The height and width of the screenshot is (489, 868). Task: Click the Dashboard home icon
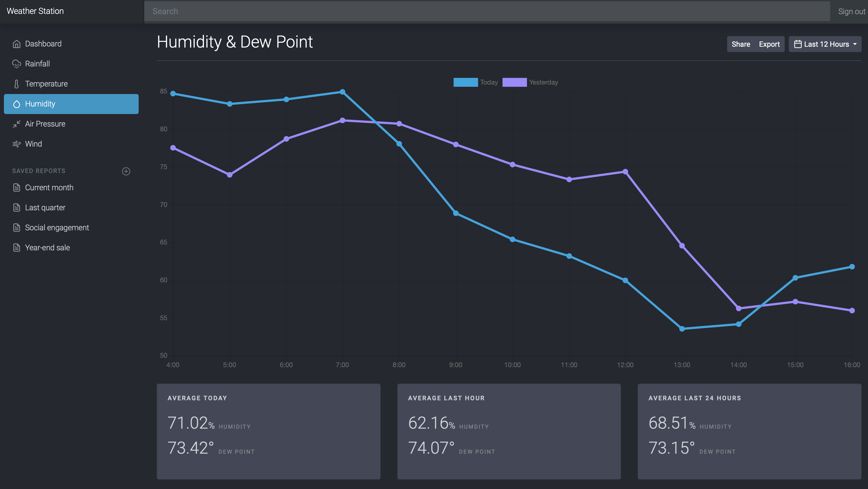[16, 44]
